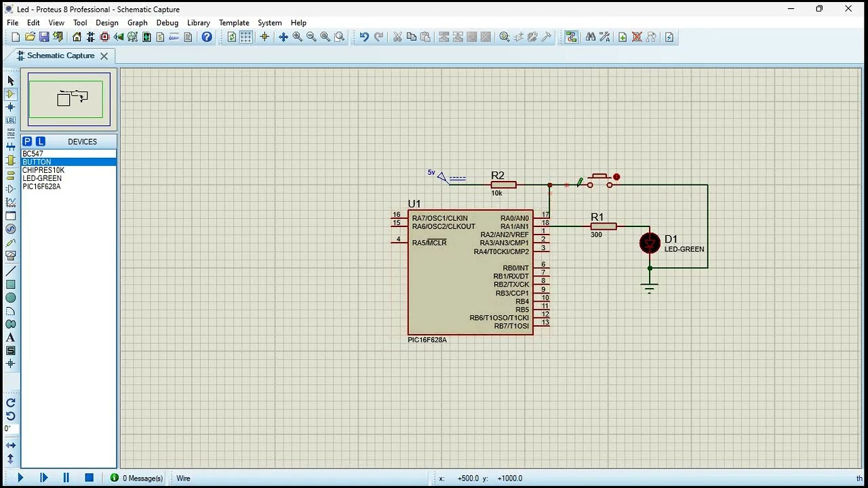Select Virtual Instruments tool
The width and height of the screenshot is (868, 488).
(11, 256)
